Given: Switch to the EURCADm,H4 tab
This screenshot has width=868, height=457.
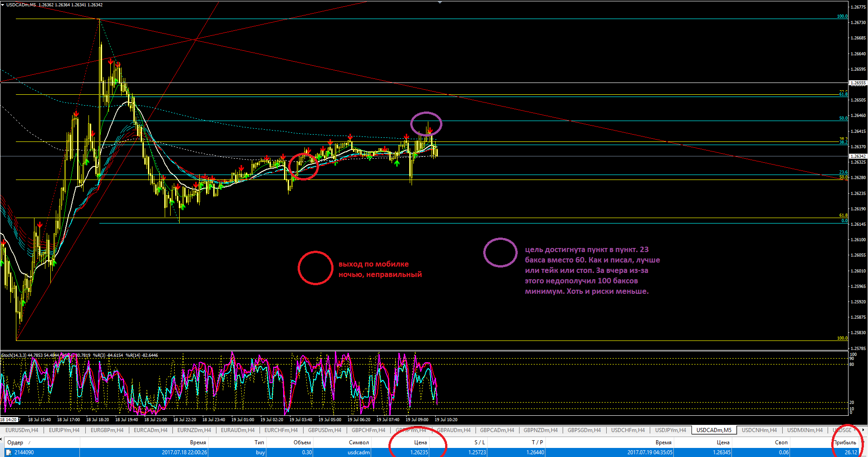Looking at the screenshot, I should click(x=150, y=430).
